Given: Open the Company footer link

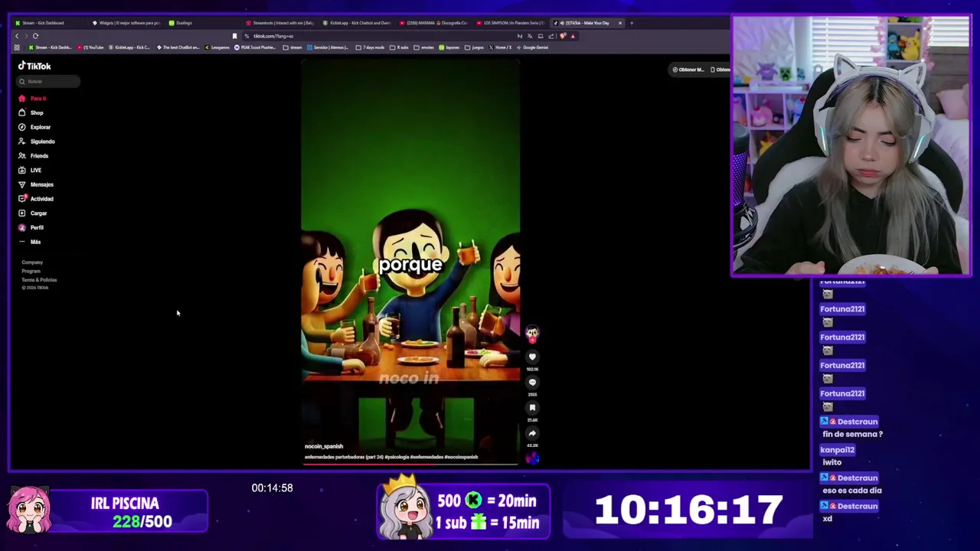Looking at the screenshot, I should pos(32,262).
